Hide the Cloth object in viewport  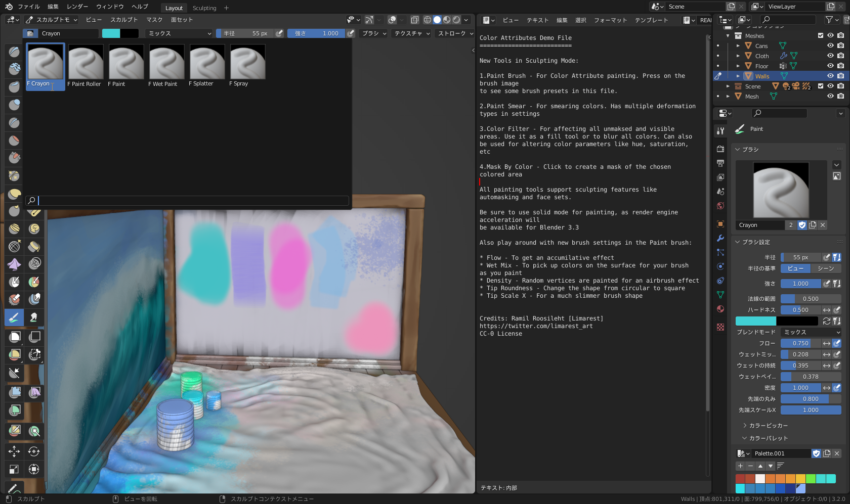(x=830, y=56)
